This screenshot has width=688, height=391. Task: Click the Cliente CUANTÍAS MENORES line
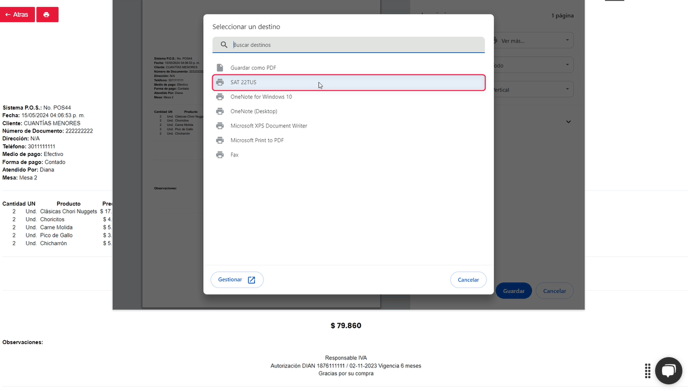pos(41,123)
